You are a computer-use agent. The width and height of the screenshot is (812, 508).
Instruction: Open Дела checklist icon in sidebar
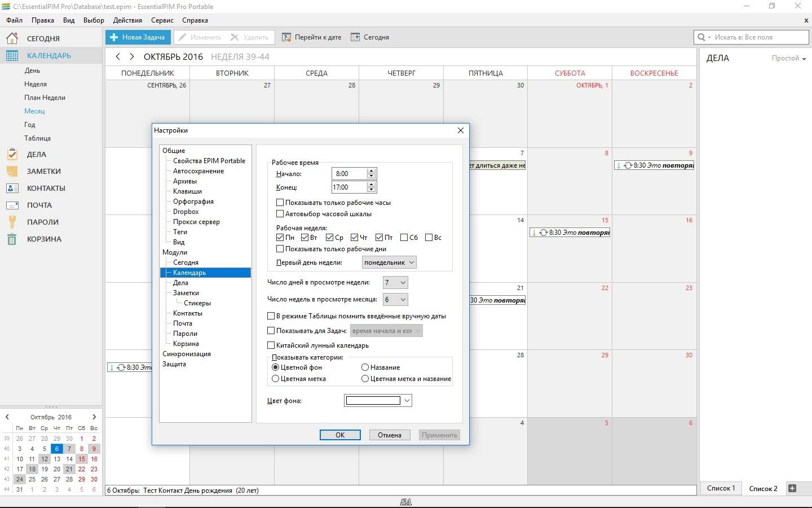[x=12, y=154]
